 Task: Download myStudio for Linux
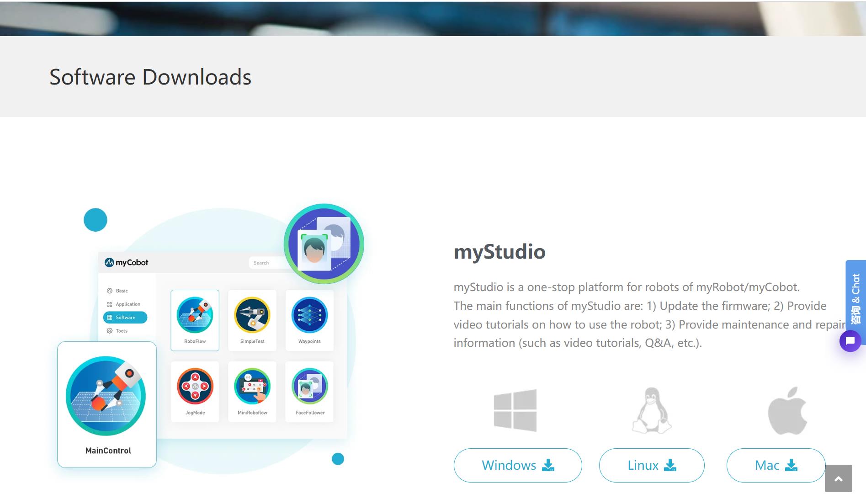coord(651,465)
